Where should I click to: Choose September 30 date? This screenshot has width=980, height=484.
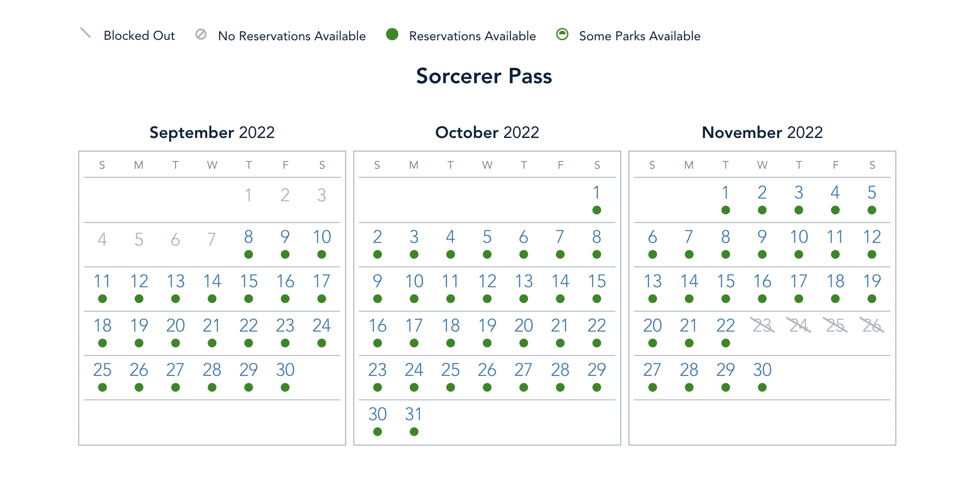click(285, 370)
